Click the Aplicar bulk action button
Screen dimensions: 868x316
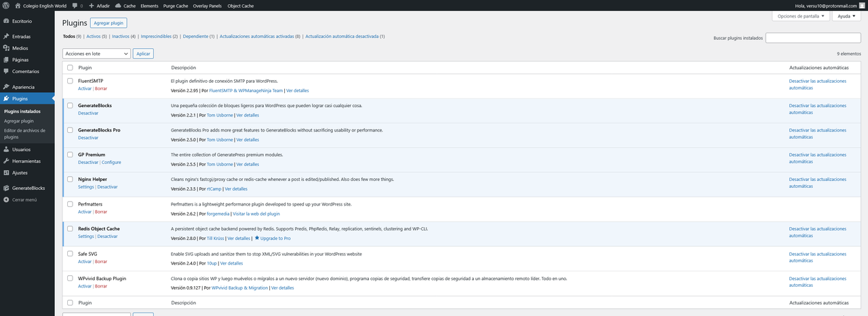(x=143, y=53)
